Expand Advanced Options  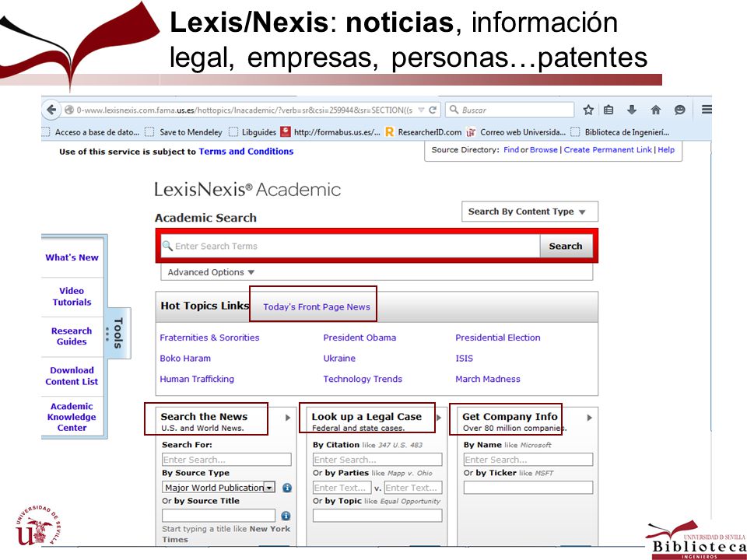pyautogui.click(x=211, y=272)
